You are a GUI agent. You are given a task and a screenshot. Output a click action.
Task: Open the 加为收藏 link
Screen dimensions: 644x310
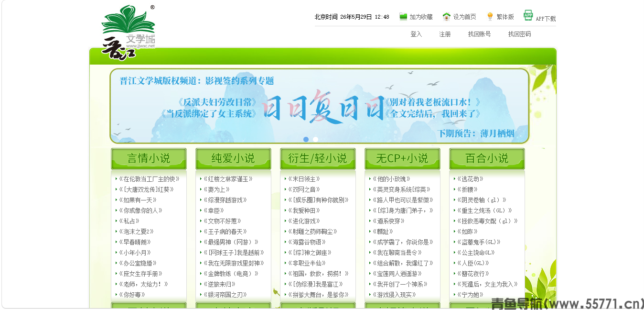(421, 17)
